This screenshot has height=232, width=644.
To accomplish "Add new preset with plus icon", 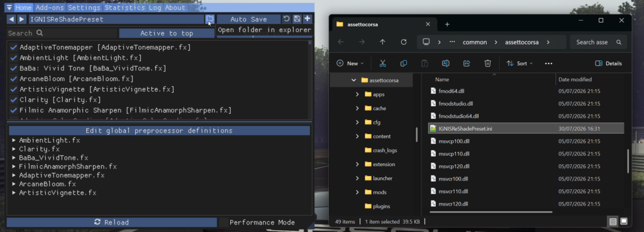I will point(307,19).
